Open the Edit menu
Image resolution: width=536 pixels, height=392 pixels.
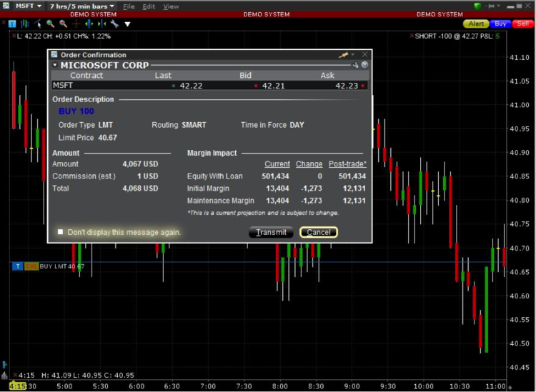point(149,6)
